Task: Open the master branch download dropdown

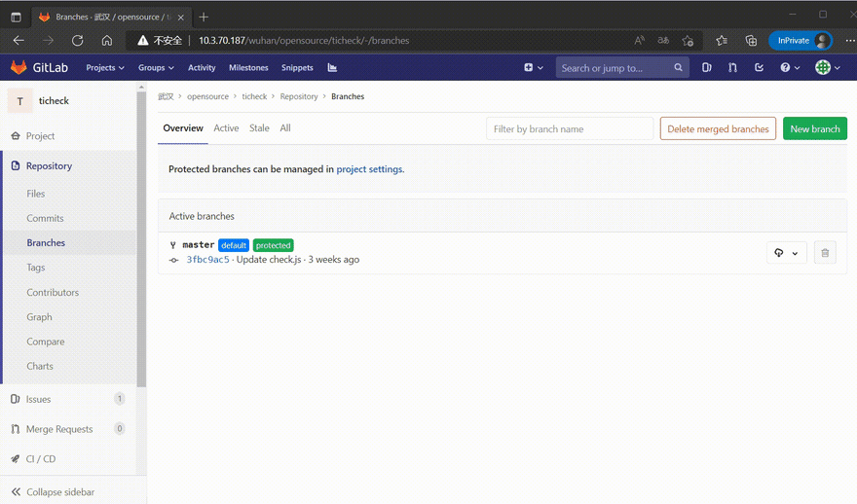Action: [x=787, y=253]
